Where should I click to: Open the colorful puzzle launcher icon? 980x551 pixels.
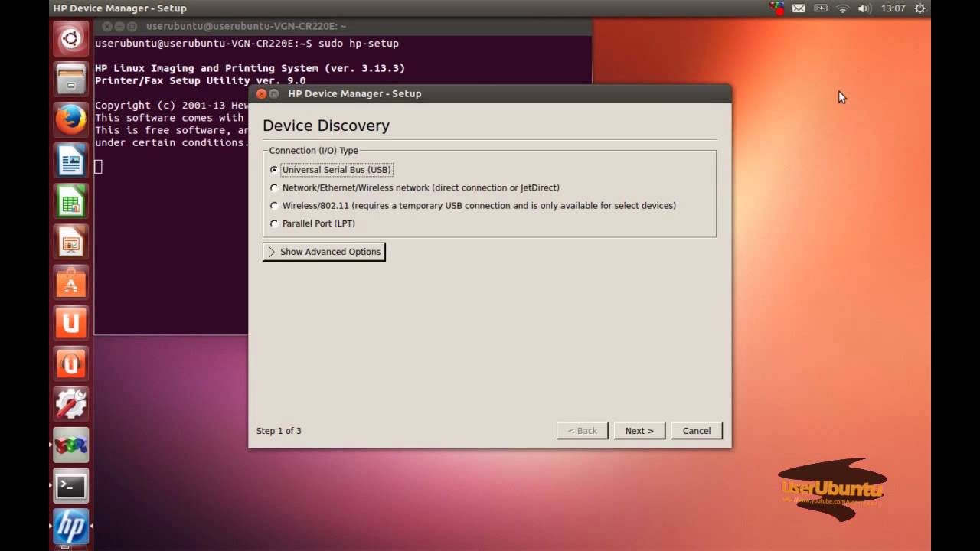[70, 445]
